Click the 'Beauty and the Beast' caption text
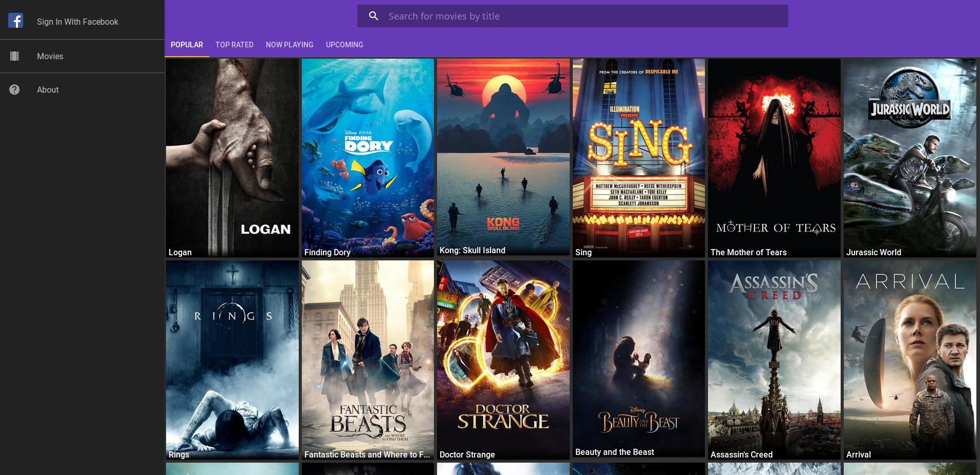The height and width of the screenshot is (475, 980). 614,452
